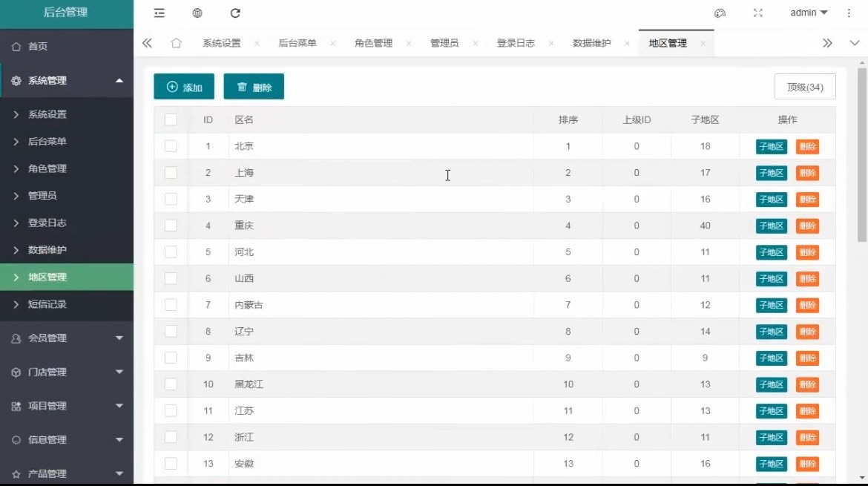The image size is (868, 486).
Task: Click the scrollbar down arrow
Action: 862,478
